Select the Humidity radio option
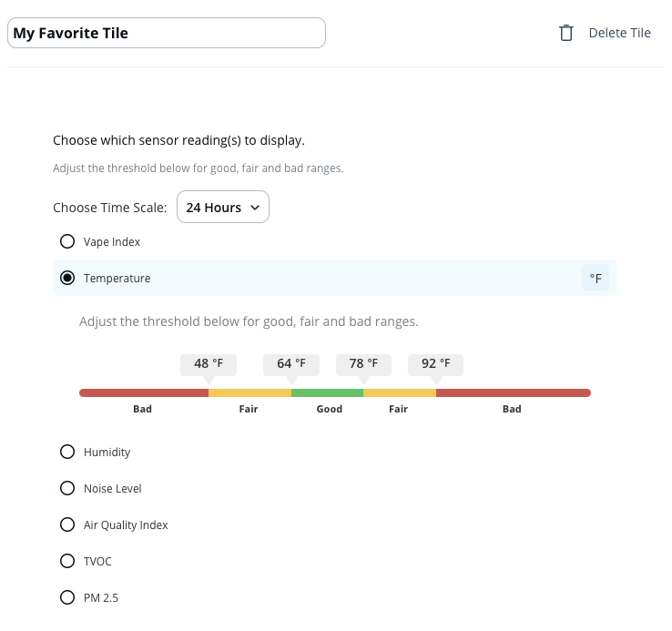Viewport: 672px width, 631px height. coord(67,452)
